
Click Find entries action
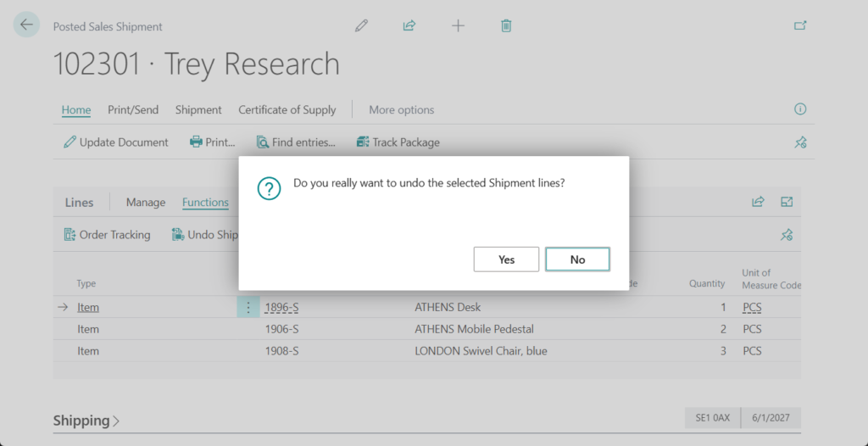[296, 142]
